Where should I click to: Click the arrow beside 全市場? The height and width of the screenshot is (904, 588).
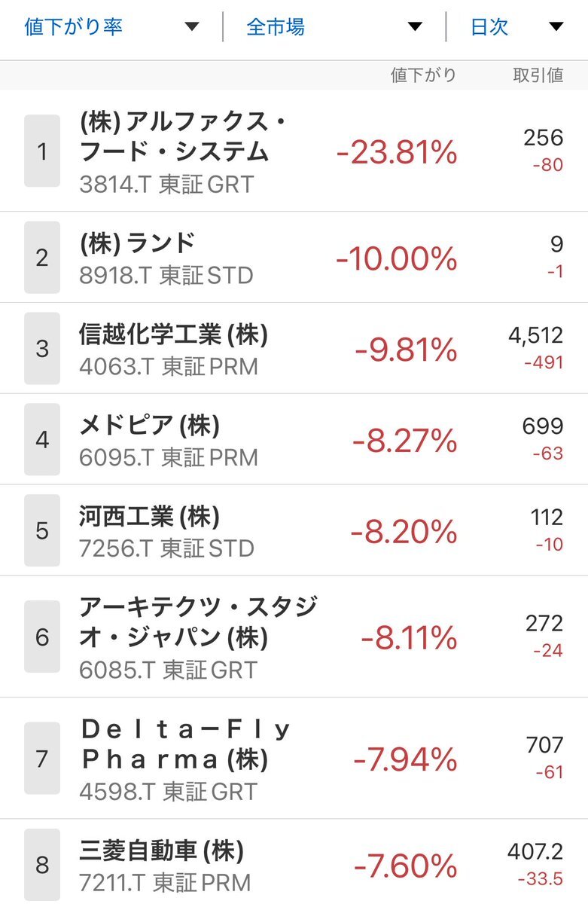coord(415,27)
